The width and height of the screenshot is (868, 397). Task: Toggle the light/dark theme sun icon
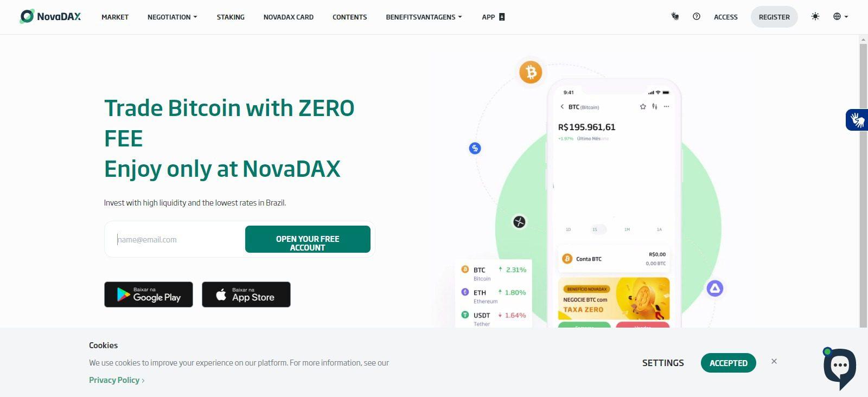coord(815,17)
